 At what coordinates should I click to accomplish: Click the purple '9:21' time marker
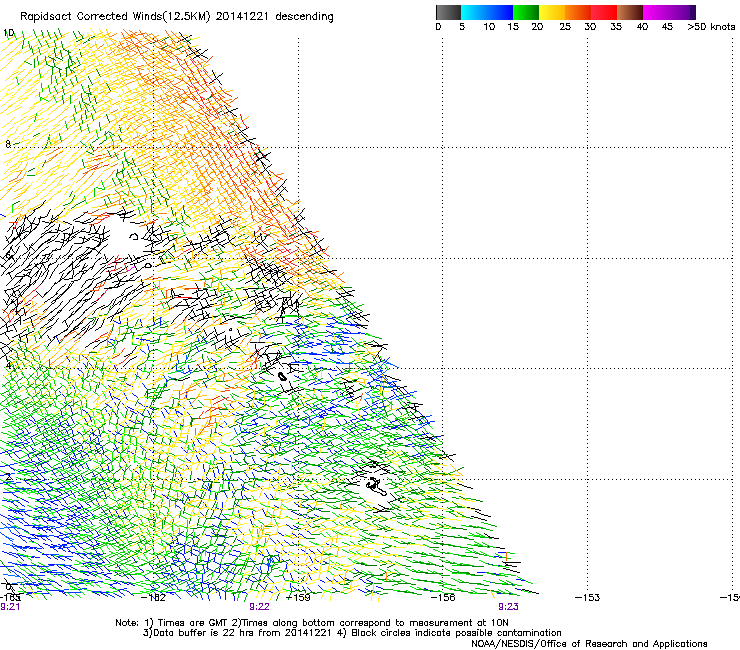click(x=10, y=607)
